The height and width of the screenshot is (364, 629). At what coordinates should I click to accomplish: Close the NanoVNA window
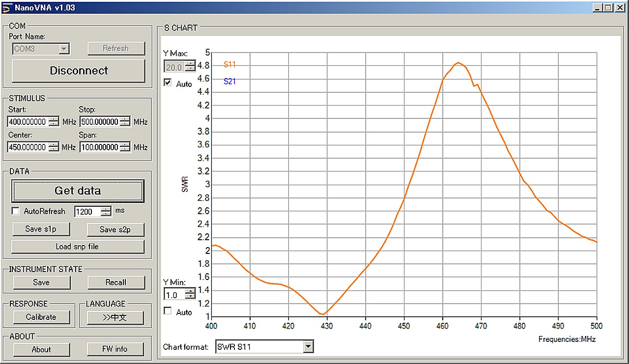click(x=620, y=8)
